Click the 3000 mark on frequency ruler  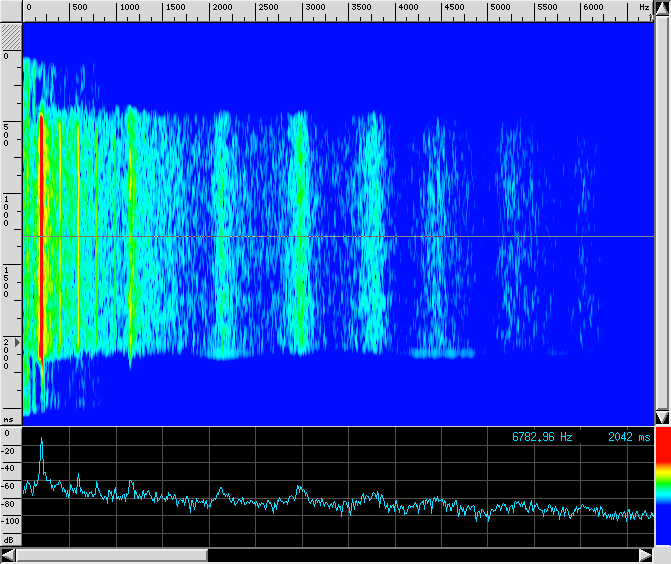pos(314,8)
